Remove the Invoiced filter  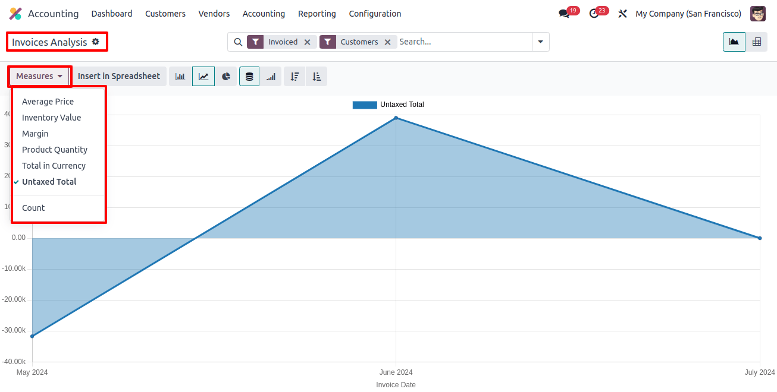pos(307,42)
